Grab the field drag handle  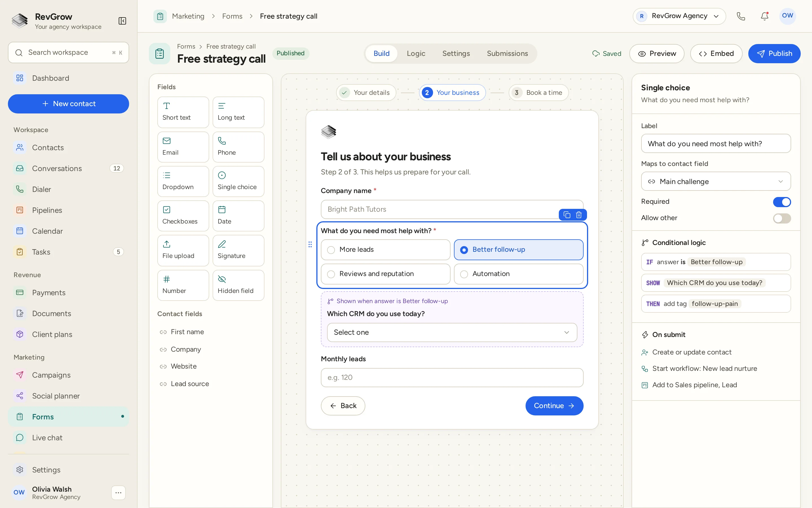pyautogui.click(x=310, y=244)
